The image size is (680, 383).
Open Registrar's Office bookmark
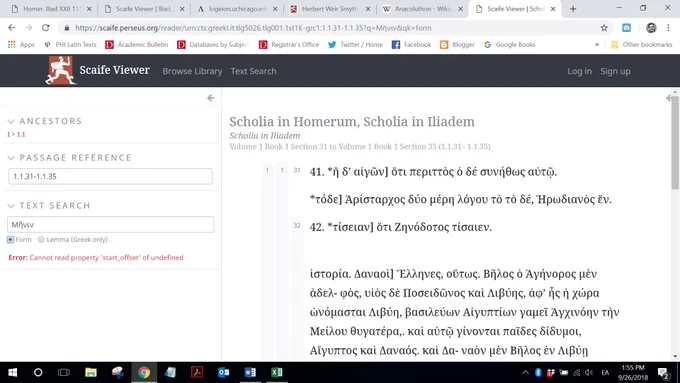(x=289, y=44)
